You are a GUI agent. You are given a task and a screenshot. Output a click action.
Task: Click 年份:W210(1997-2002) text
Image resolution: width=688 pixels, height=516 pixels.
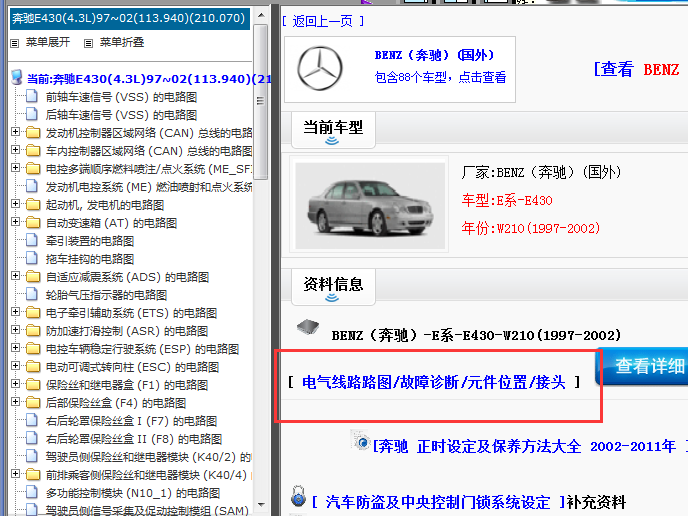pyautogui.click(x=530, y=228)
